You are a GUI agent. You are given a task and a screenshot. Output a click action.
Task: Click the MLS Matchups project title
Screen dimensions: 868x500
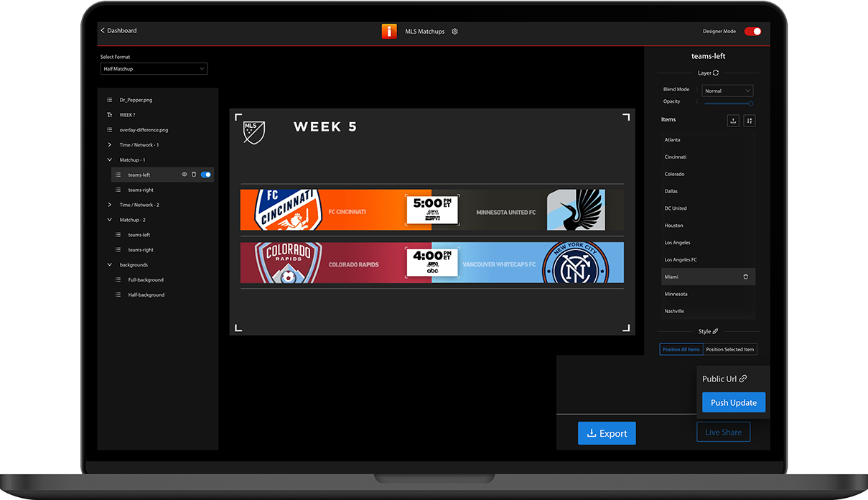pyautogui.click(x=425, y=32)
